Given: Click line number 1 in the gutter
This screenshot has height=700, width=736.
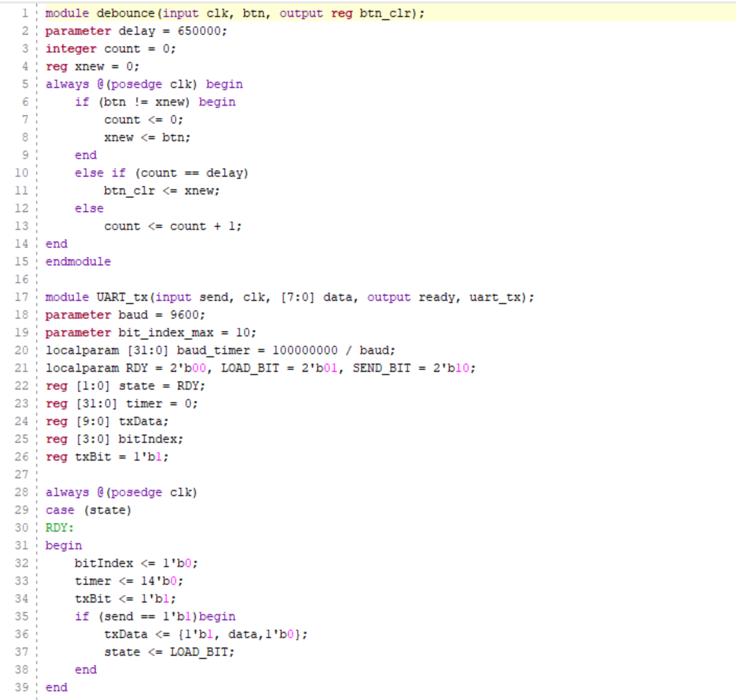Looking at the screenshot, I should [x=25, y=13].
